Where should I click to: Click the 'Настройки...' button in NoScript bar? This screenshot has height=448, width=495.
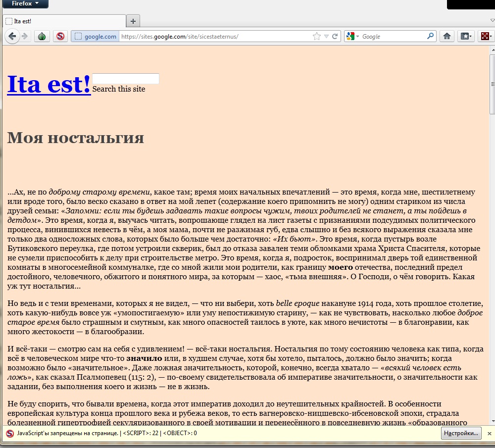[x=461, y=433]
